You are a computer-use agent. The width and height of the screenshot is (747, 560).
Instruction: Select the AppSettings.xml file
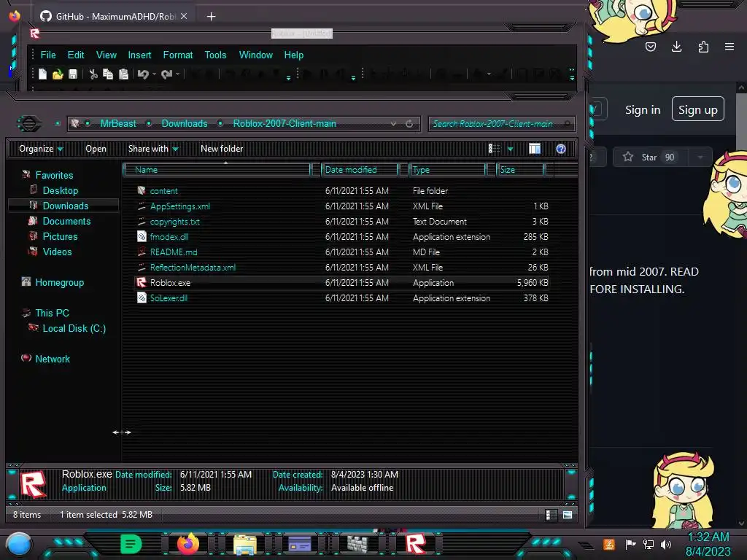[x=179, y=206]
